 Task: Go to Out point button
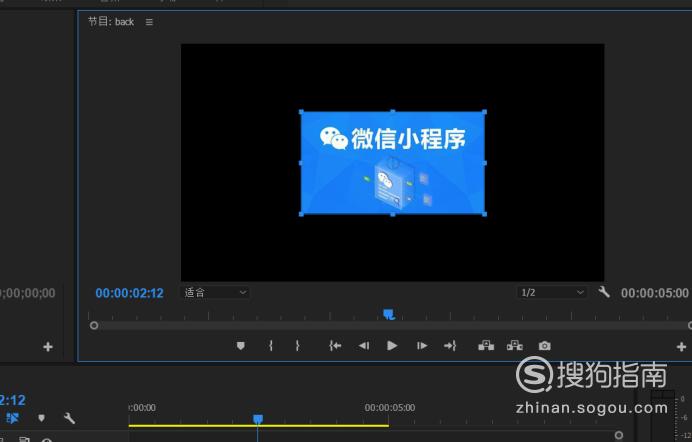tap(450, 346)
